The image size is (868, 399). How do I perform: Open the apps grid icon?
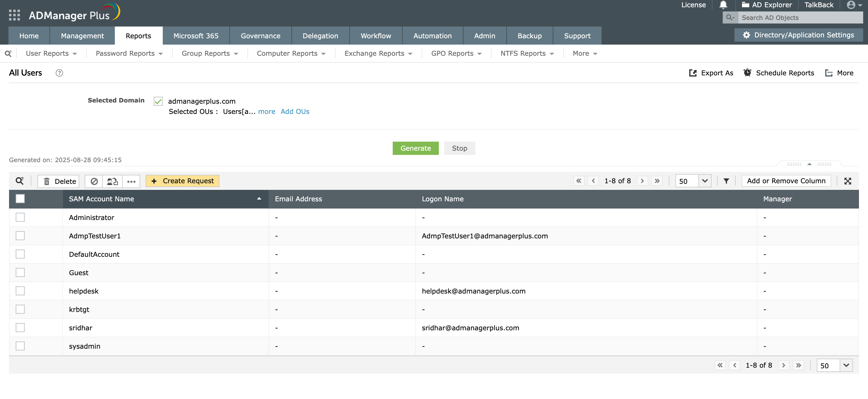coord(14,15)
